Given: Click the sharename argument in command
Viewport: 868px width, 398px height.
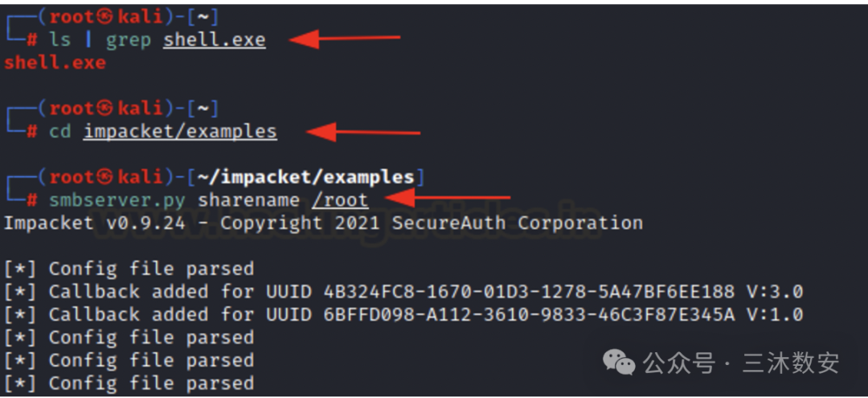Looking at the screenshot, I should 249,200.
